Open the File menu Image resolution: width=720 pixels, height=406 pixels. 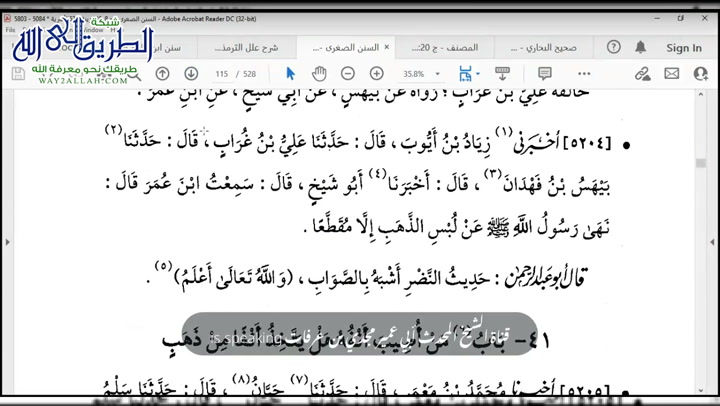[10, 30]
